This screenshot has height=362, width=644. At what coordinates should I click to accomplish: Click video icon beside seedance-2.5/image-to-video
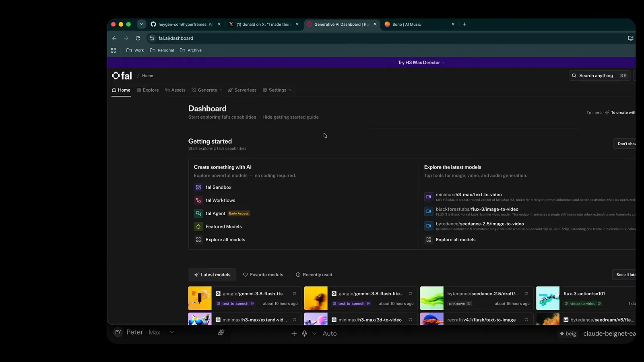429,226
